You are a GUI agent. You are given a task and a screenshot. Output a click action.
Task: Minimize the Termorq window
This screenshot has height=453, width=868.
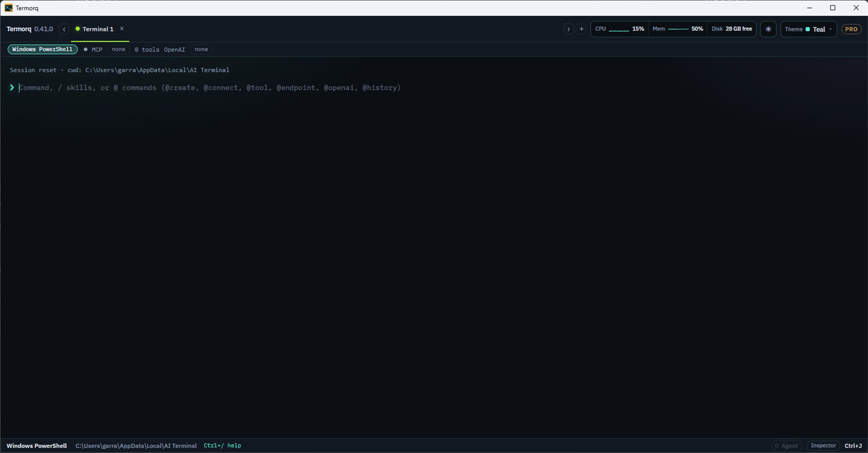coord(810,8)
